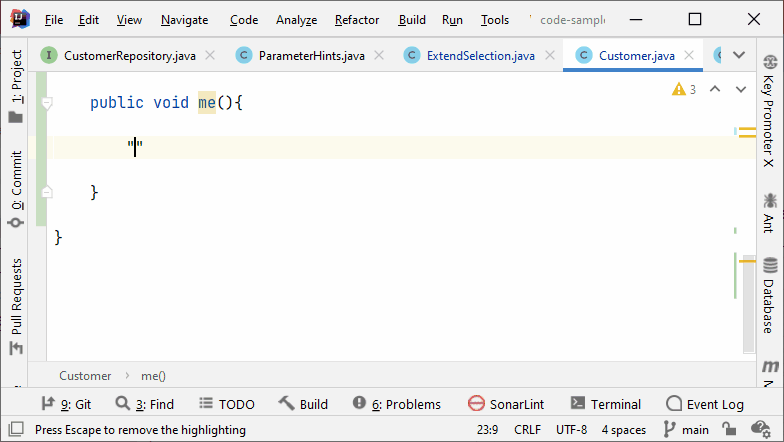Image resolution: width=784 pixels, height=442 pixels.
Task: Click Customer in the breadcrumb bar
Action: click(85, 376)
